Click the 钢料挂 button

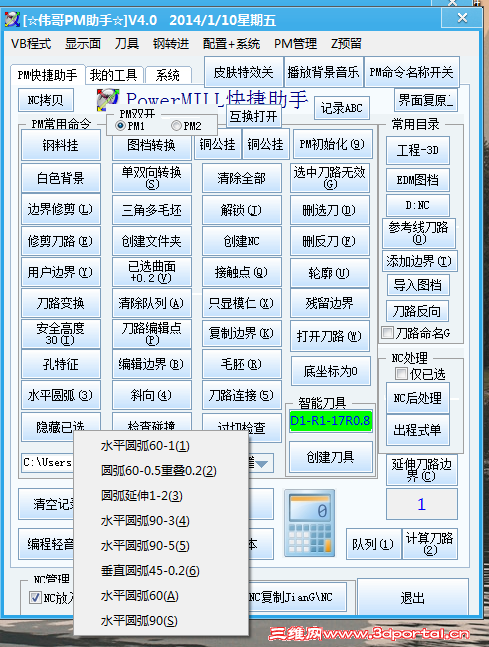tap(61, 145)
